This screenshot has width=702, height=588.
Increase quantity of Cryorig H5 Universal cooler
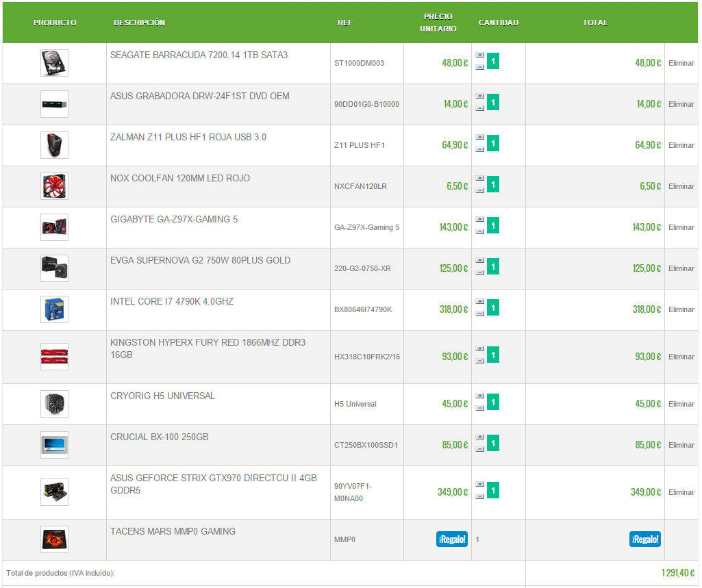(x=479, y=396)
